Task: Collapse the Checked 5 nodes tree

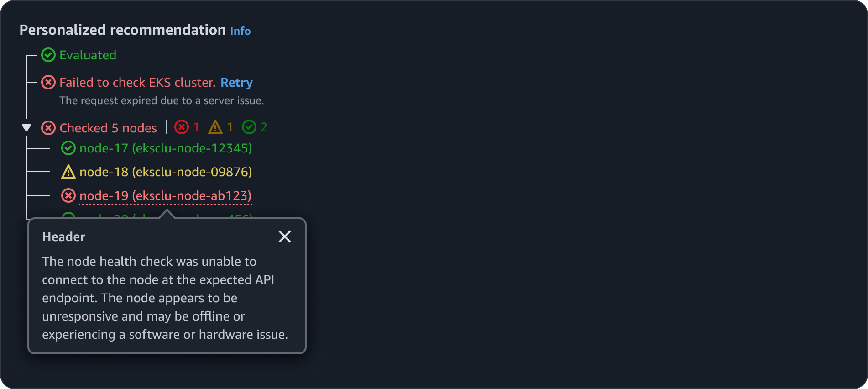Action: (x=26, y=128)
